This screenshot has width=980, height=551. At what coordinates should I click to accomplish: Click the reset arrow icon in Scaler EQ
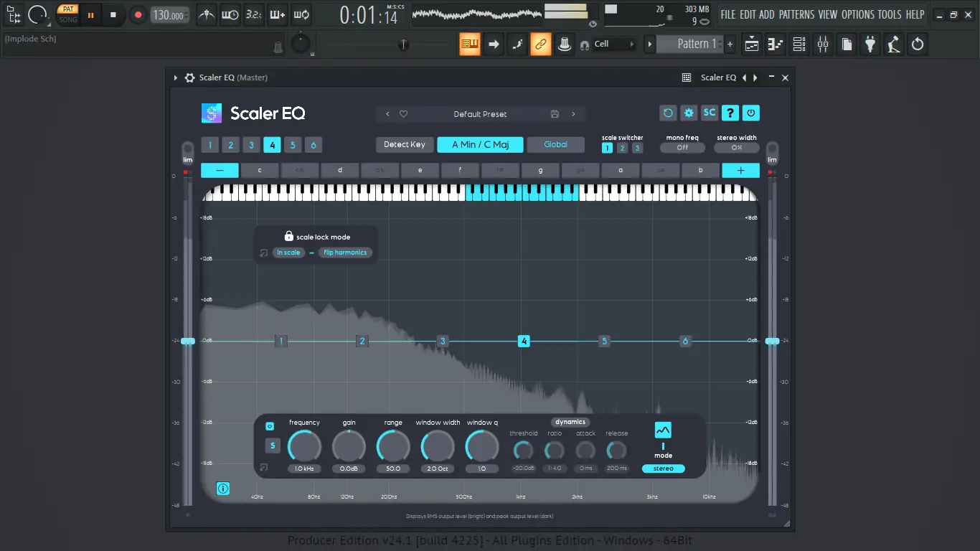pos(669,113)
